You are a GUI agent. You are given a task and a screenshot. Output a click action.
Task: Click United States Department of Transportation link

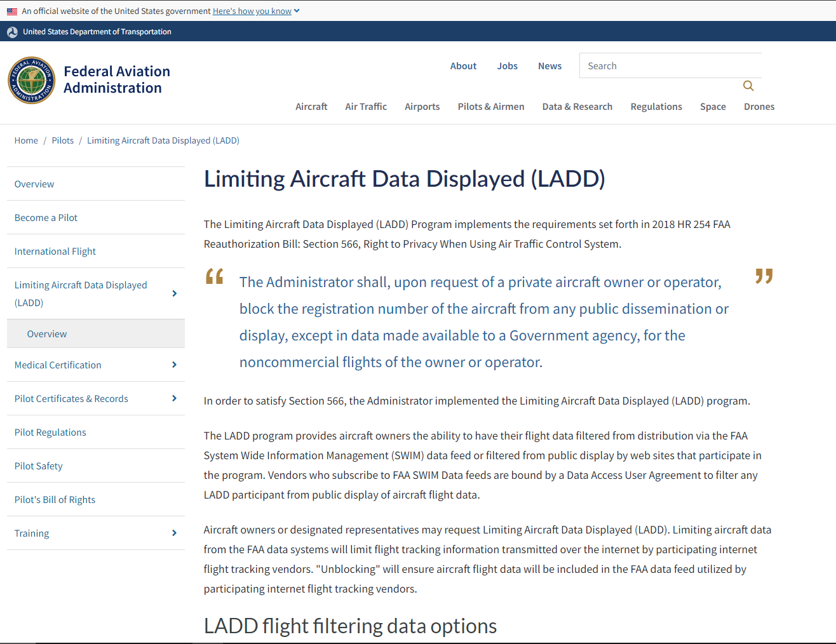click(97, 32)
